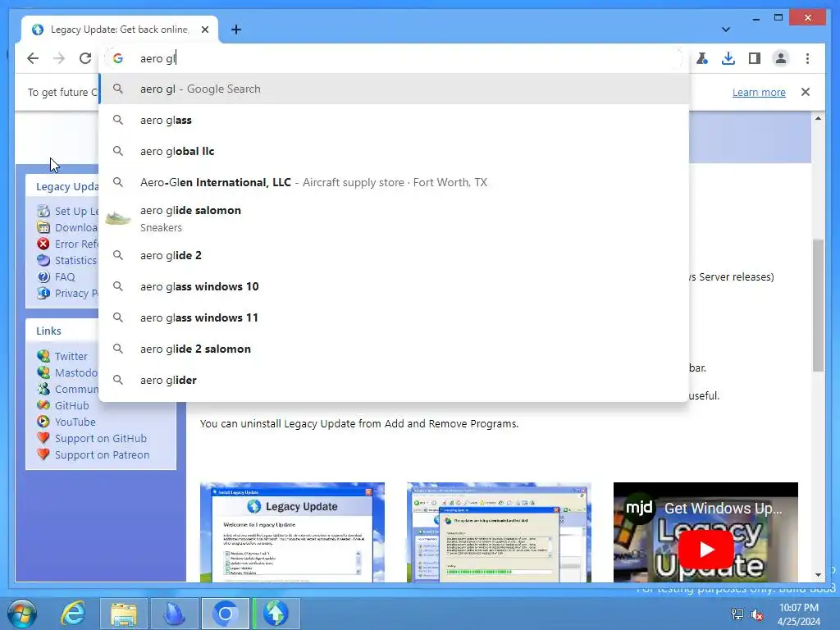Image resolution: width=840 pixels, height=630 pixels.
Task: Click the Support on Patreon heart icon
Action: [x=43, y=454]
